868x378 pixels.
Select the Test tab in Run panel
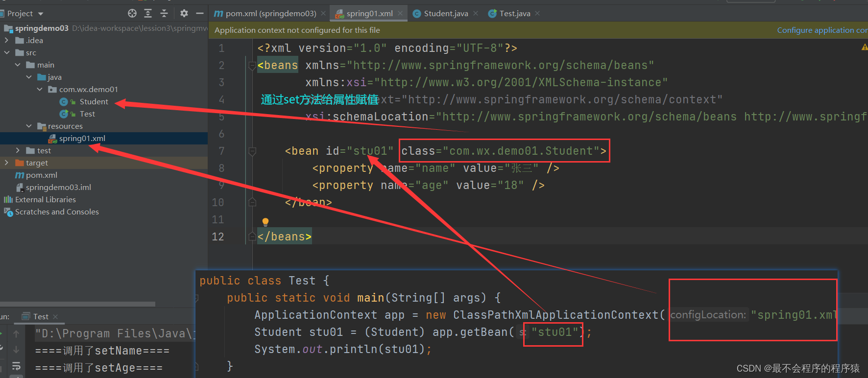coord(41,317)
